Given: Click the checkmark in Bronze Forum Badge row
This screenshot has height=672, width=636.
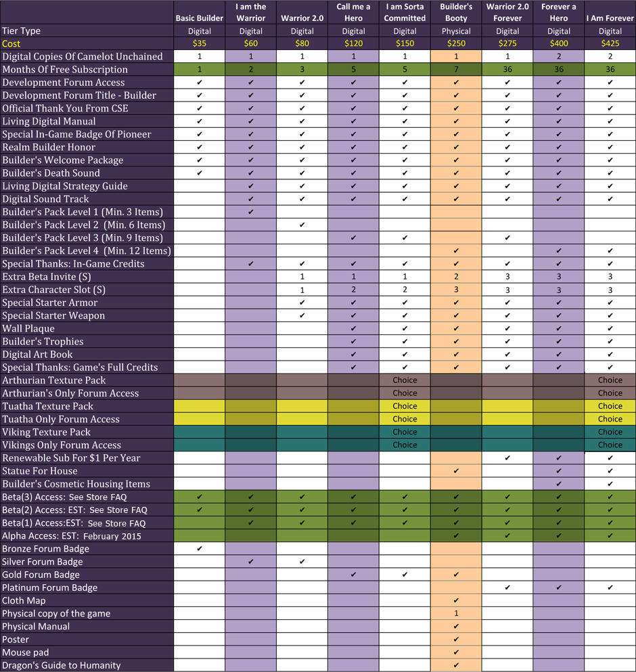Looking at the screenshot, I should point(200,549).
